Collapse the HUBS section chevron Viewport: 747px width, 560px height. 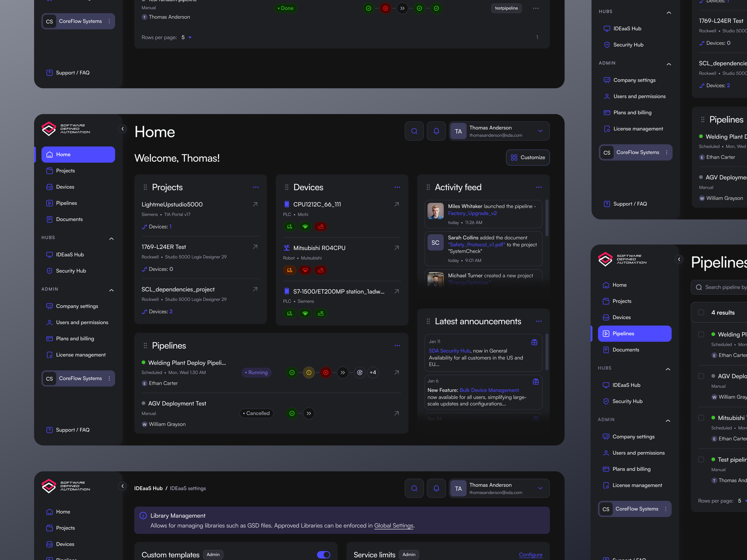111,238
